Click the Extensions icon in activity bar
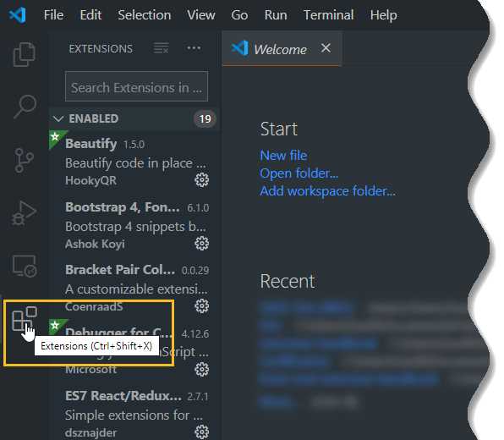 tap(25, 318)
